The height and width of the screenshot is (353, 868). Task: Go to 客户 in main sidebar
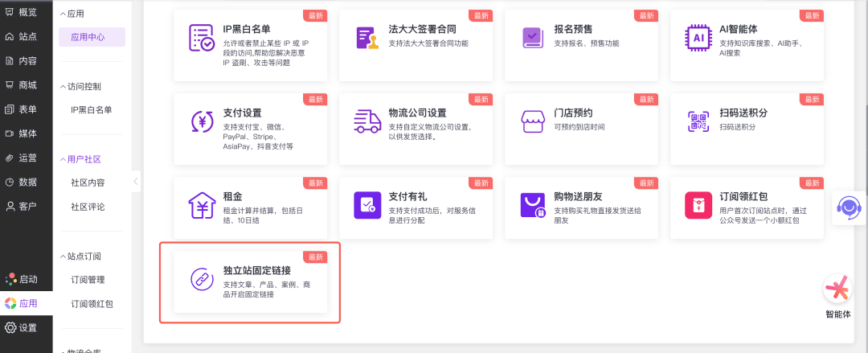pyautogui.click(x=22, y=207)
